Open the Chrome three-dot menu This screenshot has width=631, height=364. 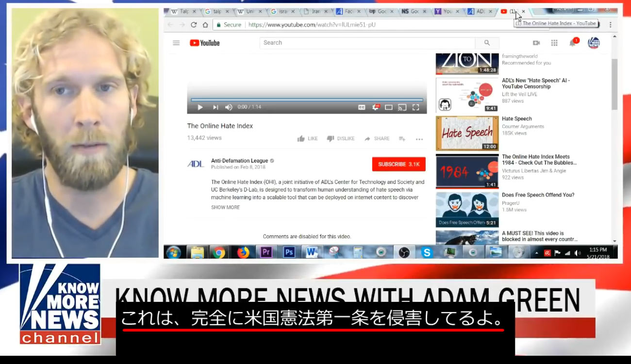pyautogui.click(x=611, y=25)
